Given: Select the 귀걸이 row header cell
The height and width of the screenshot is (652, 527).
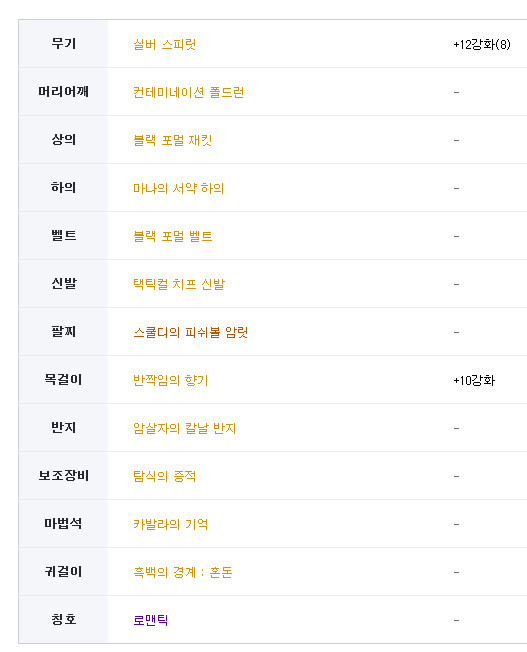Looking at the screenshot, I should pos(64,571).
